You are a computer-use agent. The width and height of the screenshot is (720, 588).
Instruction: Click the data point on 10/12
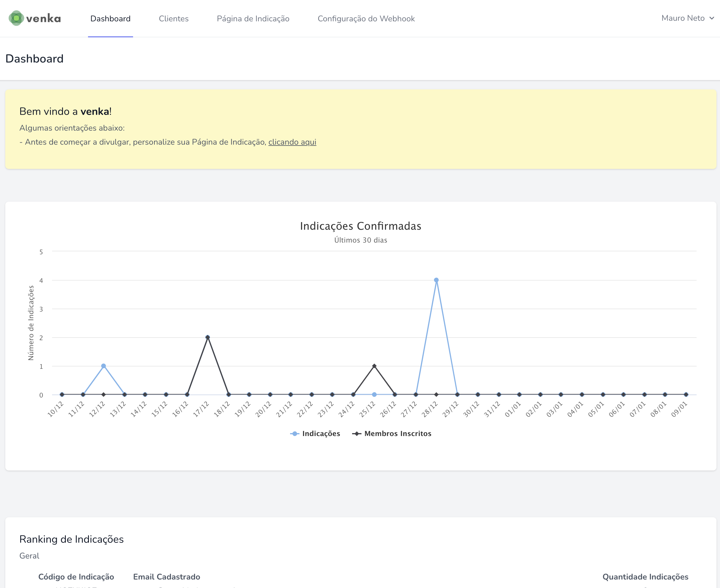(x=62, y=395)
